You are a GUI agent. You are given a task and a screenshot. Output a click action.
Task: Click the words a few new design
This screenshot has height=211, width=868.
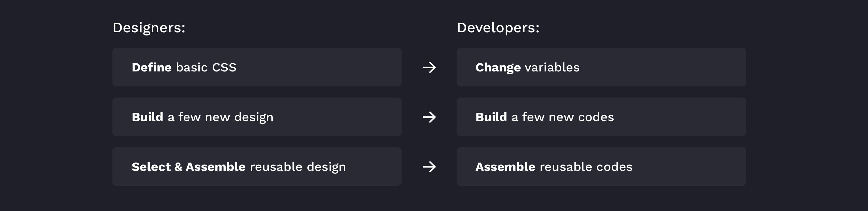click(x=220, y=118)
